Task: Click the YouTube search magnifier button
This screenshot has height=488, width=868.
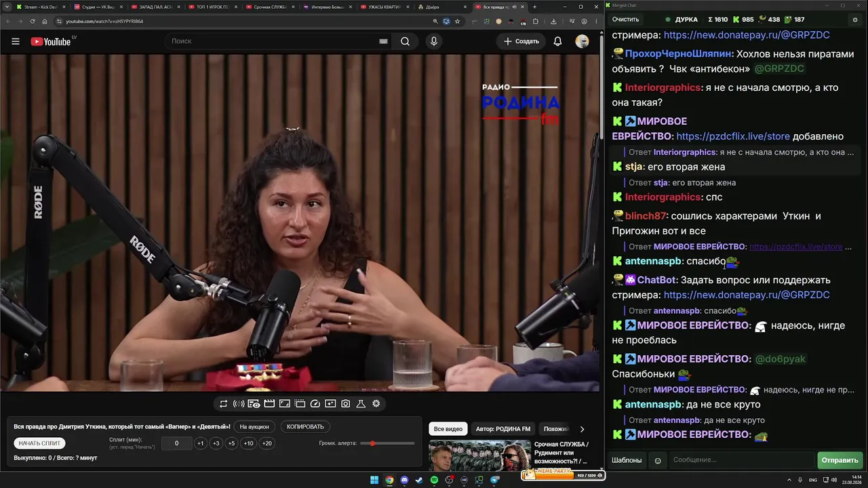Action: coord(405,41)
